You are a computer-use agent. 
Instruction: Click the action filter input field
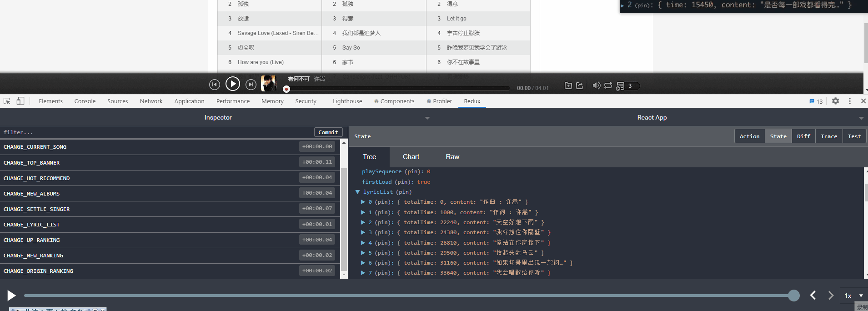(x=157, y=132)
